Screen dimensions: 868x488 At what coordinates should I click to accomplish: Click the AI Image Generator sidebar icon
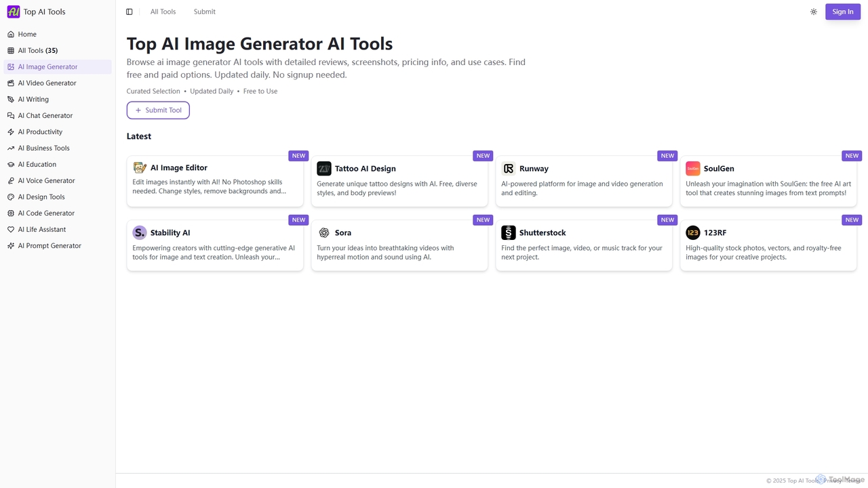pos(11,66)
